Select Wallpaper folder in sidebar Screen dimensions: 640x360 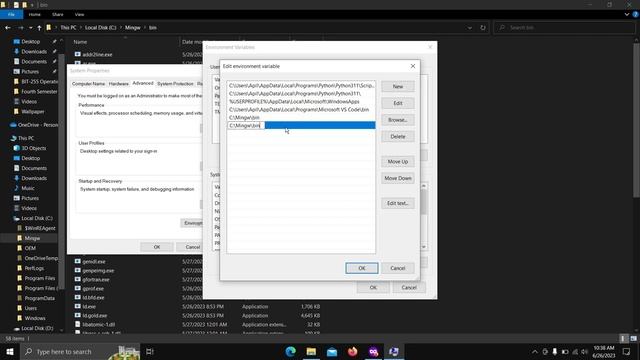coord(33,111)
